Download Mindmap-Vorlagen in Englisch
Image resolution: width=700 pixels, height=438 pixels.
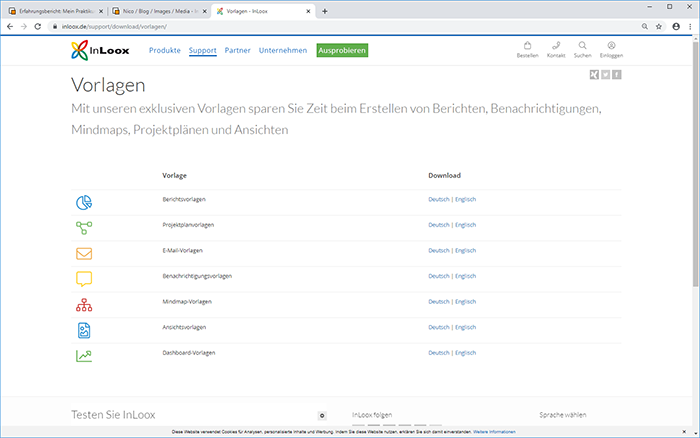coord(466,302)
